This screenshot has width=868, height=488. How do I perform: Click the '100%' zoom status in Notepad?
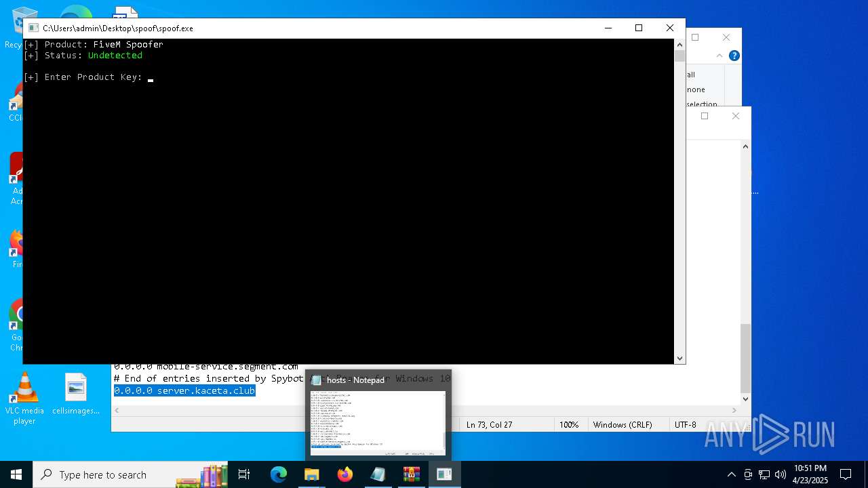(x=569, y=424)
